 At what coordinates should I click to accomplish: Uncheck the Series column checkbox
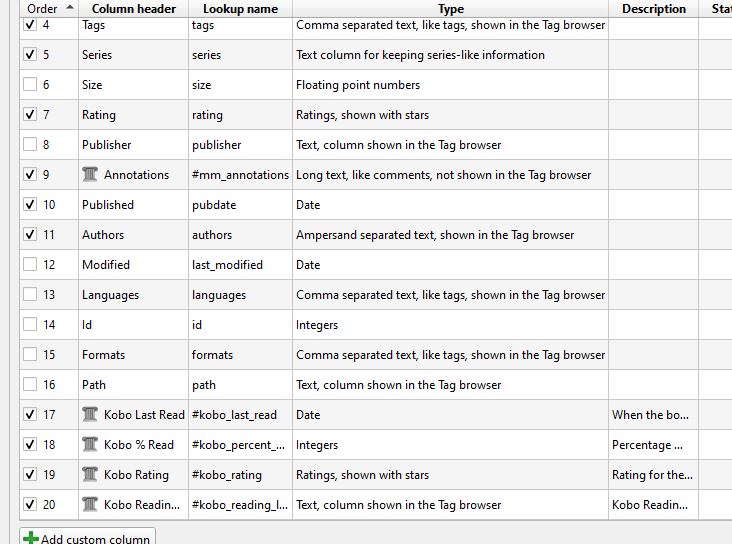pos(30,55)
